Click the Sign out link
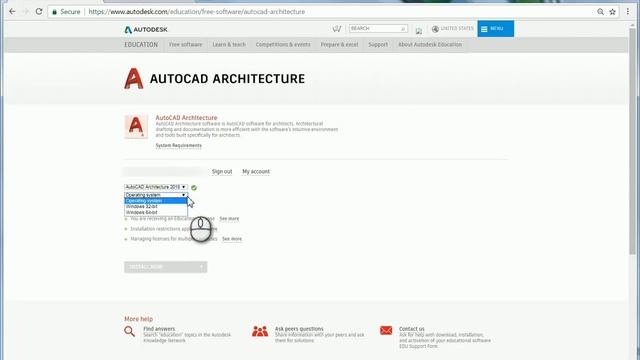This screenshot has width=640, height=360. click(222, 171)
